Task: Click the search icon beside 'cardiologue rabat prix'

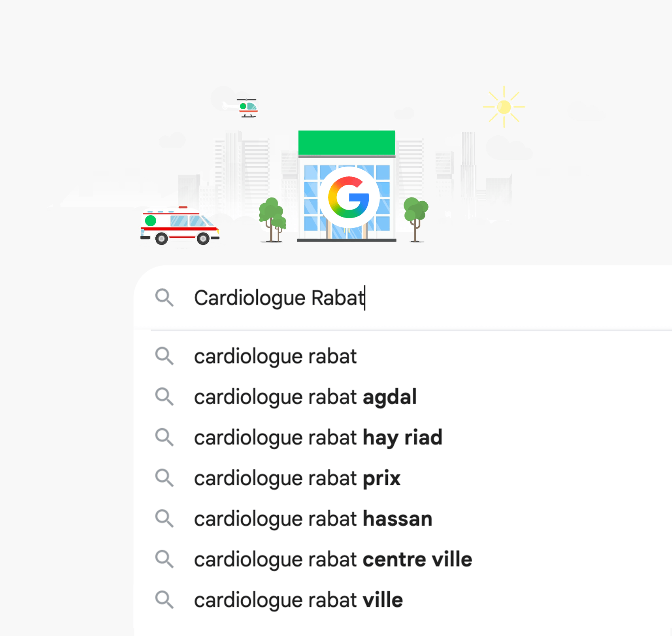Action: 165,478
